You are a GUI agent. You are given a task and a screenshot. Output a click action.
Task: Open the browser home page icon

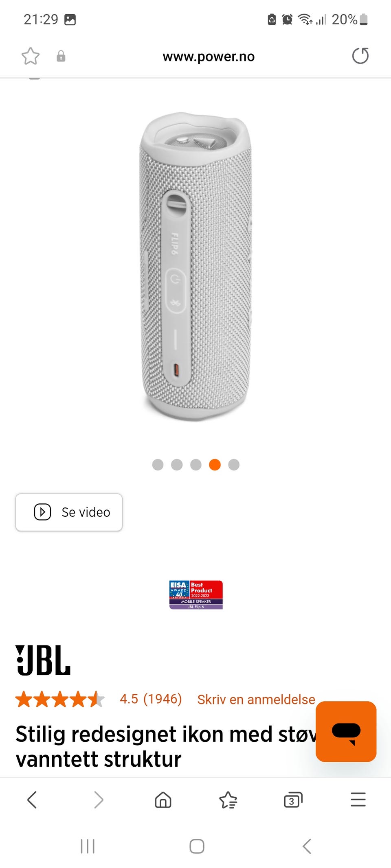coord(163,800)
